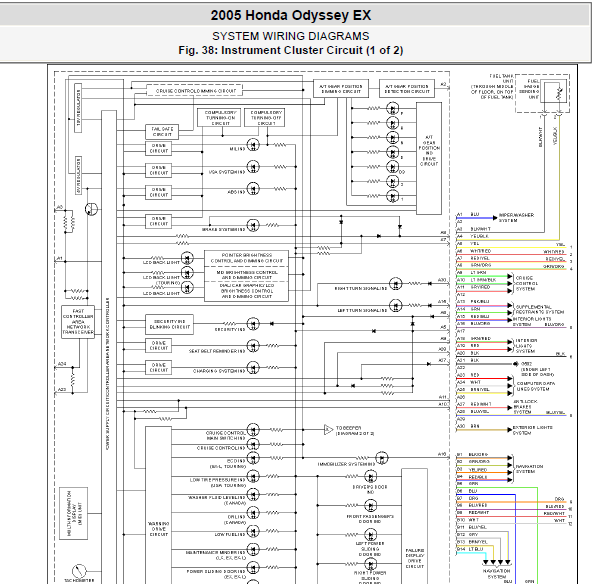The height and width of the screenshot is (584, 600).
Task: Click the 'COMPULSORY TURNING-ON CIRCUIT' box
Action: point(219,117)
